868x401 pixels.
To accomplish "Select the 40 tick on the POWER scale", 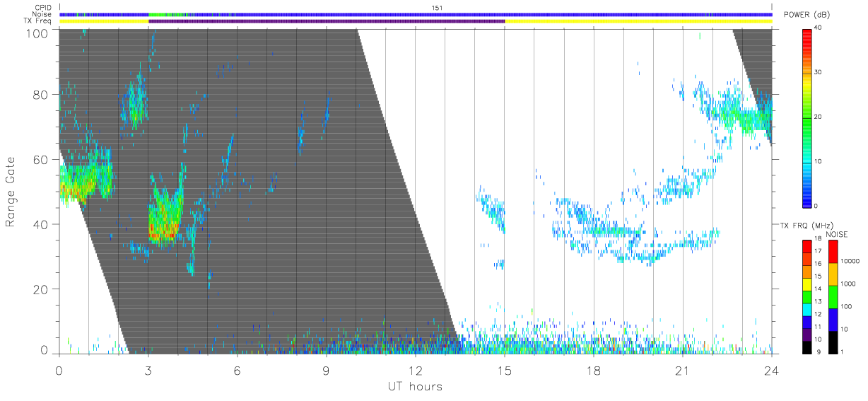I will pos(816,28).
